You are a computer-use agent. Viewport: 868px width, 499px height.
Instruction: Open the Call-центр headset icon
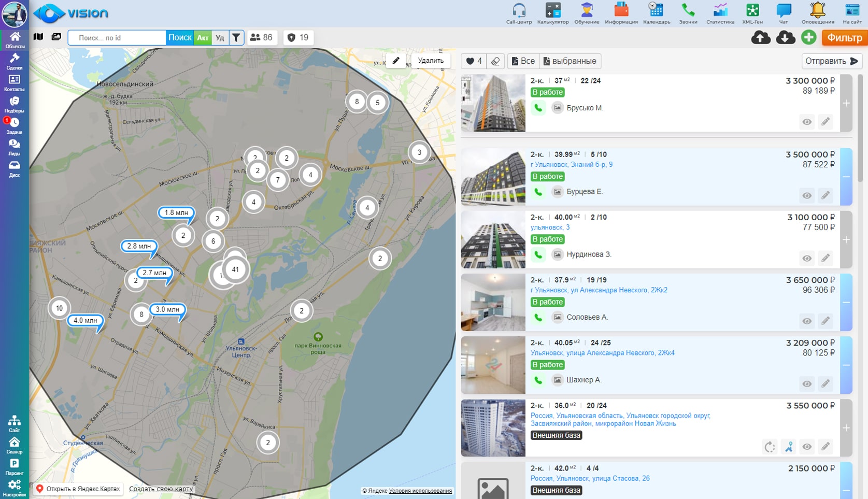[519, 10]
